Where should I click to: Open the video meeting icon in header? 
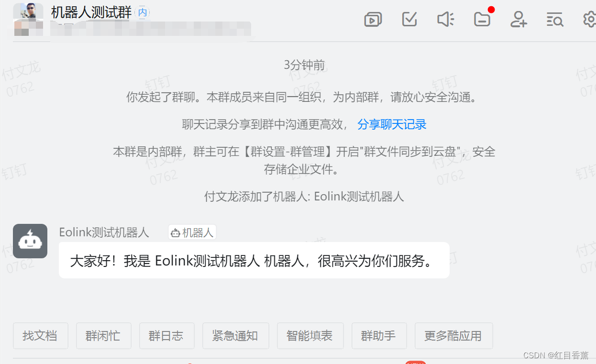pos(373,19)
